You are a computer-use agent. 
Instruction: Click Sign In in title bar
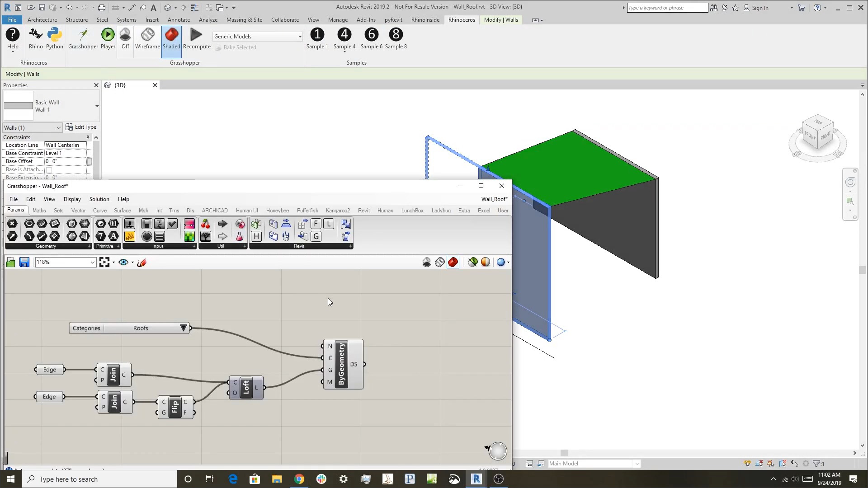point(755,8)
